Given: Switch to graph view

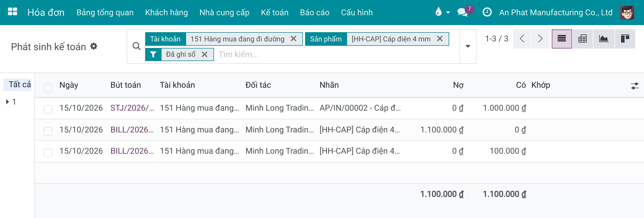Looking at the screenshot, I should pos(604,39).
